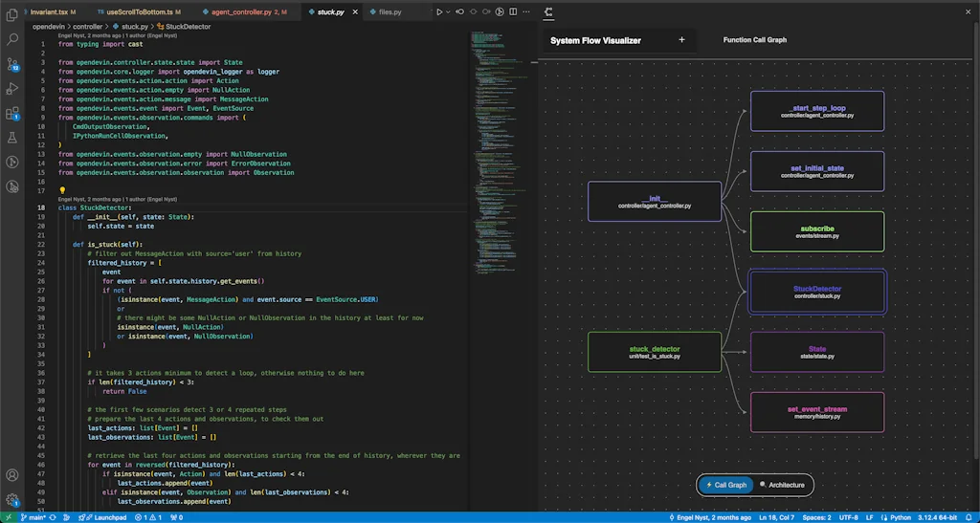
Task: Close the right visualizer panel with X
Action: (x=969, y=11)
